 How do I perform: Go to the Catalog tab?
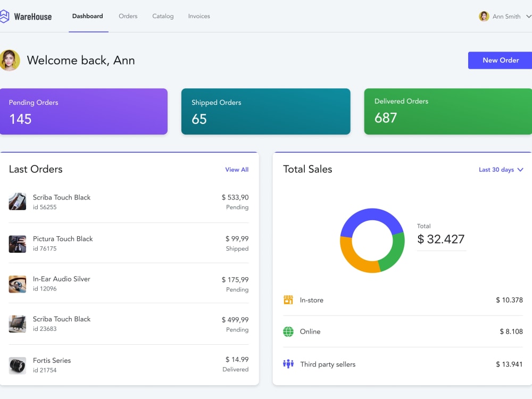click(163, 16)
